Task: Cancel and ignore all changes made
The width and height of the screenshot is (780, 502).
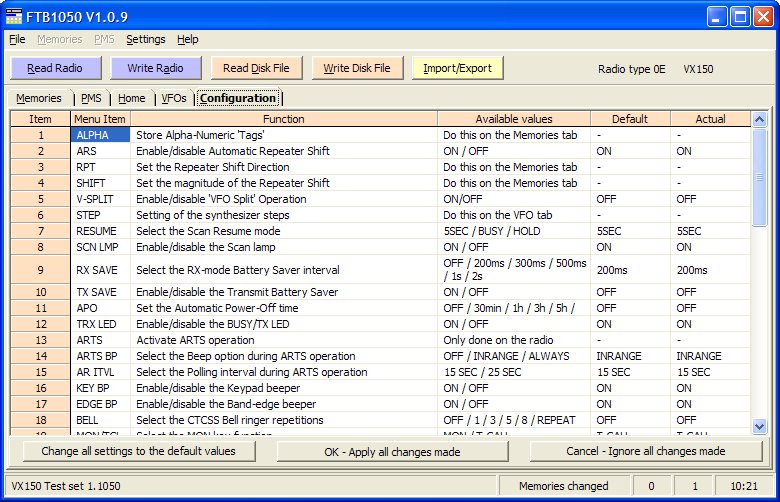Action: [645, 451]
